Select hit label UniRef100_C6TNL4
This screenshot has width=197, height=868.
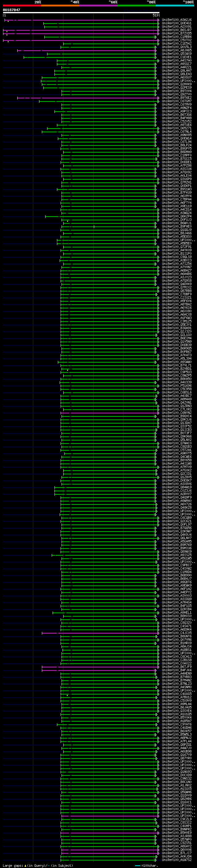[x=176, y=131]
